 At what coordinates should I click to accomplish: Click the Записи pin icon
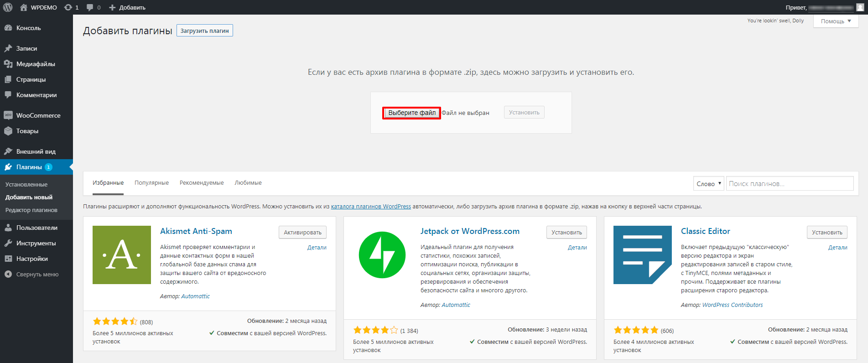(8, 48)
